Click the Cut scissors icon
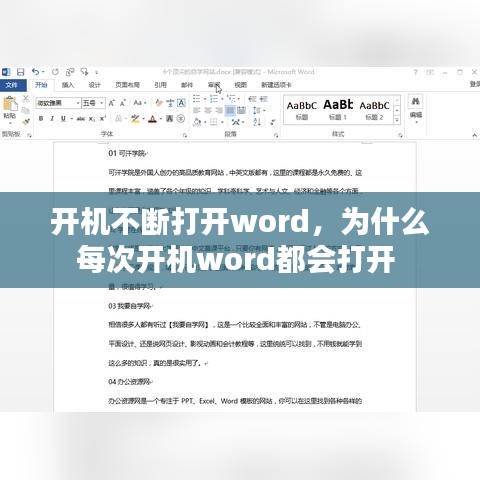The image size is (480, 480). tap(26, 99)
